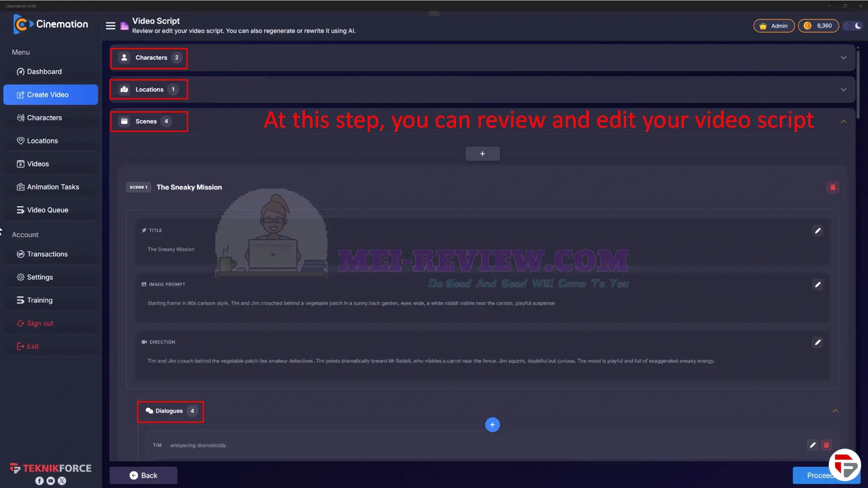Collapse the Scenes section chevron

tap(844, 122)
